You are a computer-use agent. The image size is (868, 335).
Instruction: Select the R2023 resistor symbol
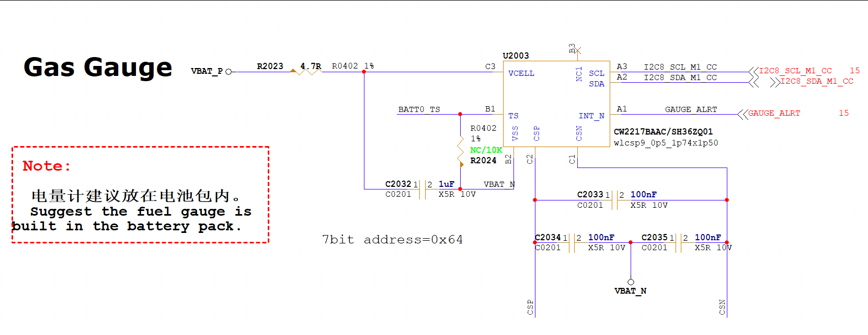point(309,72)
